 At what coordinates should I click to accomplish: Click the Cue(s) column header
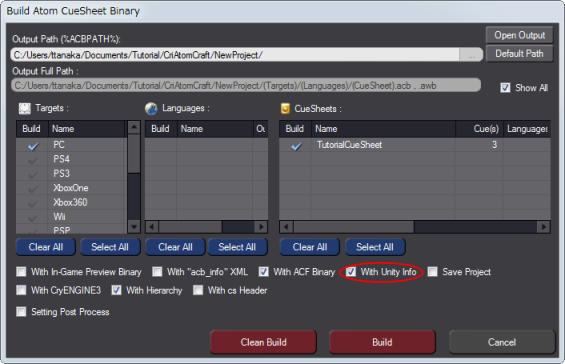tap(479, 129)
